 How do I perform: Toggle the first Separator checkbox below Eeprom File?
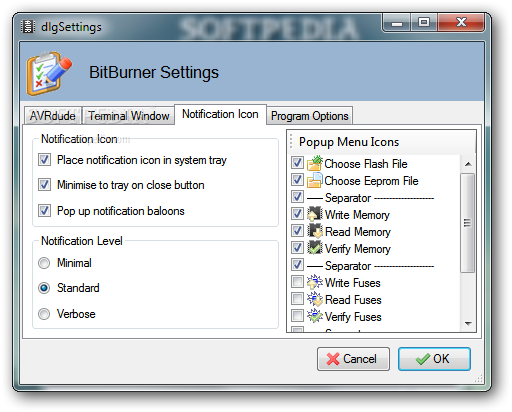click(x=297, y=197)
